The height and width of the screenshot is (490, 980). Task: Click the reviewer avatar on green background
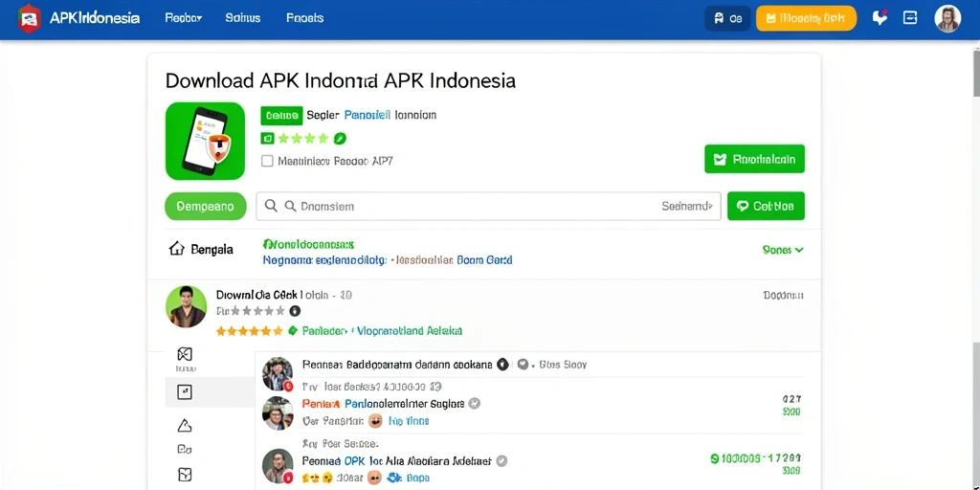(x=187, y=306)
